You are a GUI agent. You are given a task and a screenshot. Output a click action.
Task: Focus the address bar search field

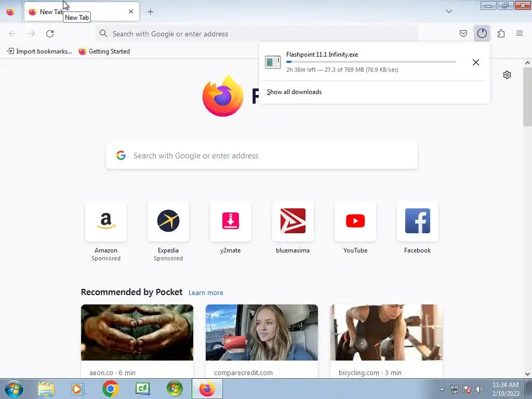pos(257,34)
